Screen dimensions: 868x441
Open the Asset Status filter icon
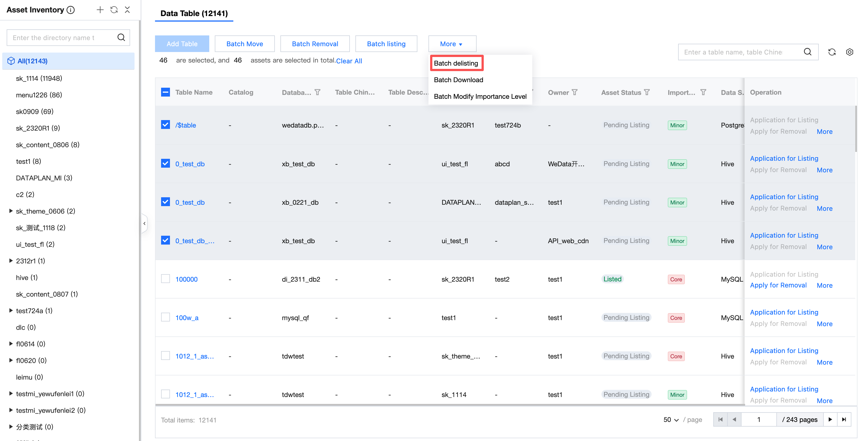(647, 92)
